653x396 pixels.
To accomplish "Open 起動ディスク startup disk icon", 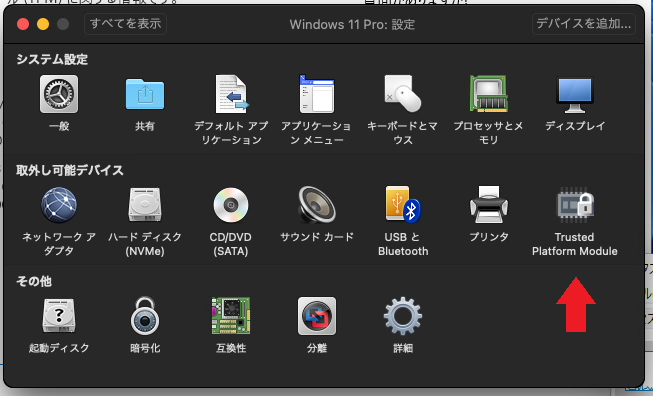I will 59,316.
